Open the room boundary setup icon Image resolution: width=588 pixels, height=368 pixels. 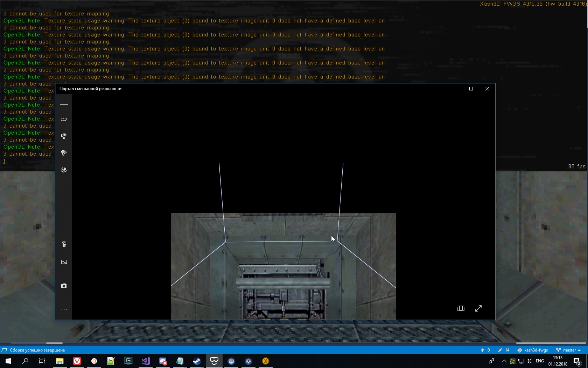(64, 170)
